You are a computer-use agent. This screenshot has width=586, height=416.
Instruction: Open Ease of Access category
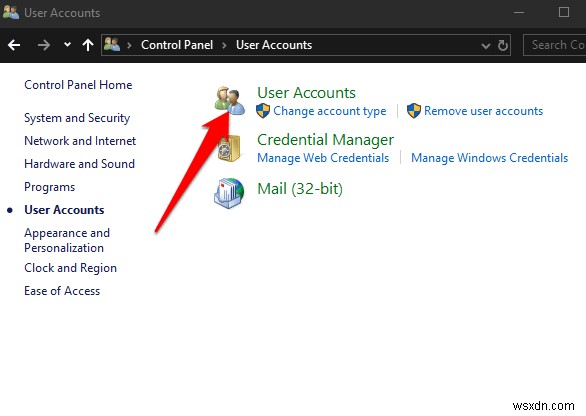pos(62,291)
